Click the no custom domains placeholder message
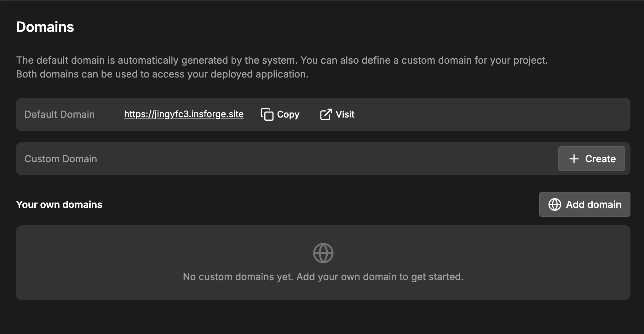Viewport: 644px width, 334px height. (323, 276)
